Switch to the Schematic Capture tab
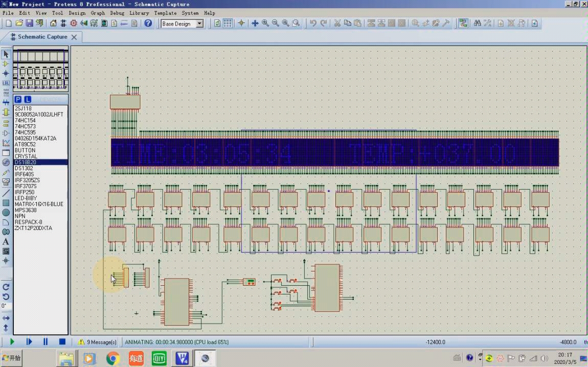The height and width of the screenshot is (367, 588). (x=42, y=37)
